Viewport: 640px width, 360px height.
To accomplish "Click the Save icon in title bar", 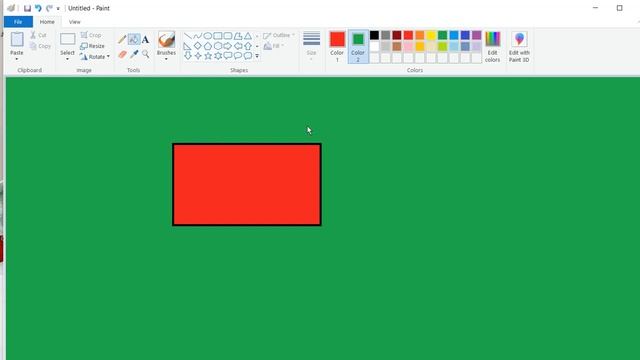I will click(27, 8).
